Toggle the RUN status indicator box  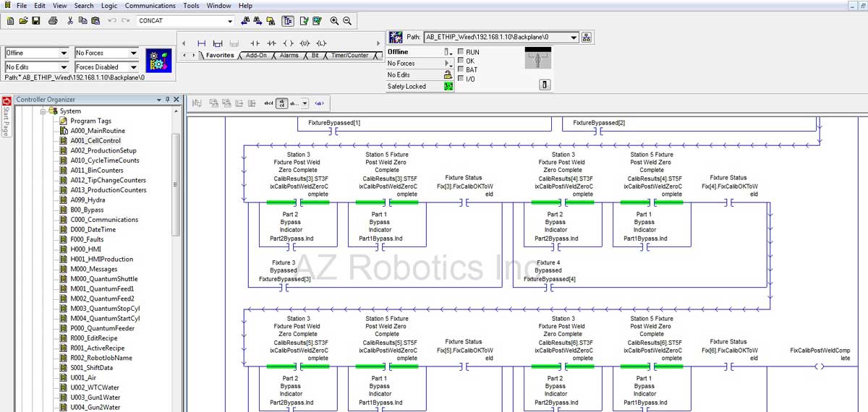tap(461, 52)
